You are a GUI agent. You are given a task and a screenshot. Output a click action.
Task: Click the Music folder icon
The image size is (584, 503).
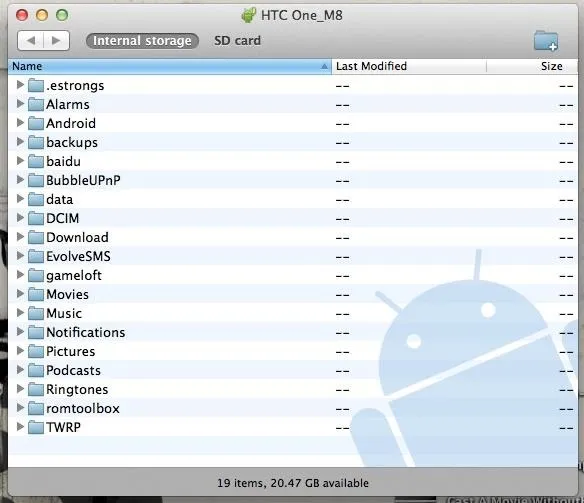click(x=36, y=313)
